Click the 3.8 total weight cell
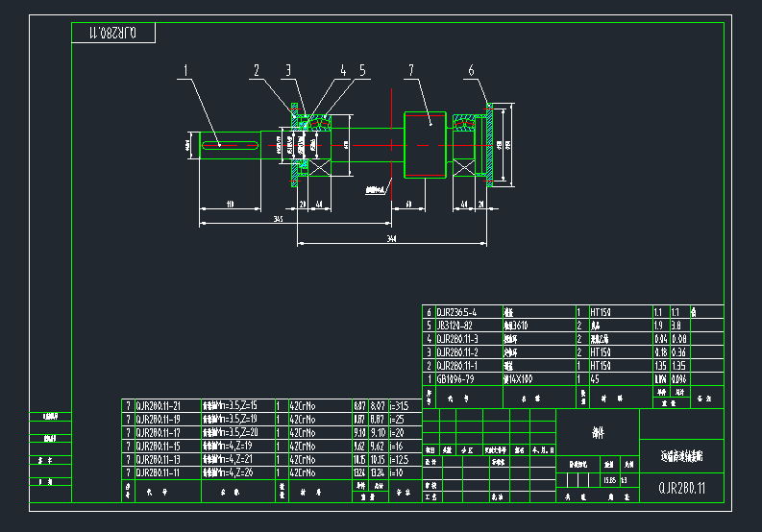The image size is (762, 532). point(680,325)
